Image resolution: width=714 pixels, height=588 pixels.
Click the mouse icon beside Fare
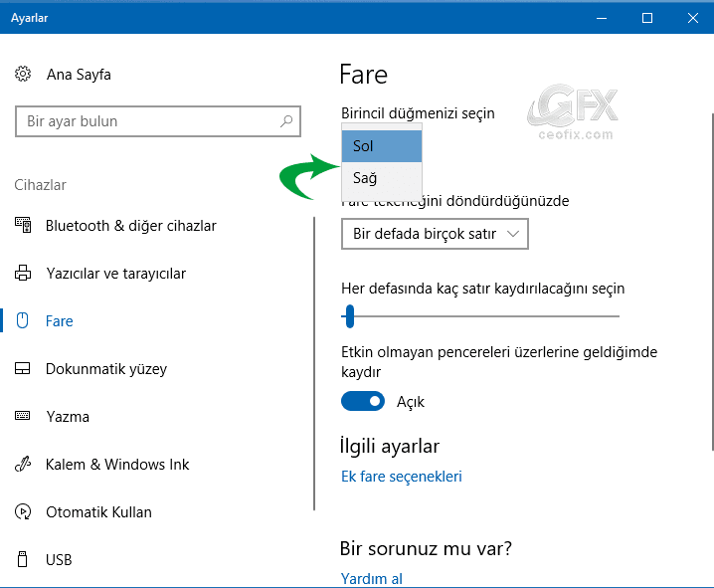point(22,320)
